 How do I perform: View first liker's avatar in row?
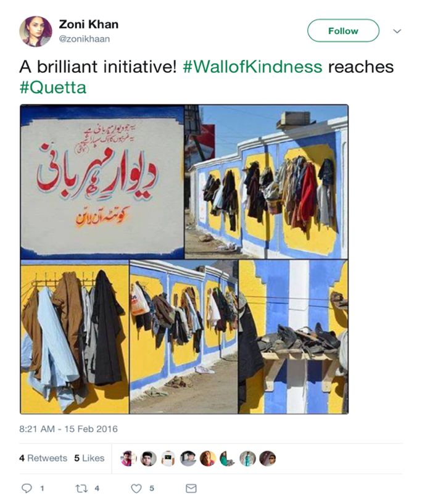coord(128,458)
